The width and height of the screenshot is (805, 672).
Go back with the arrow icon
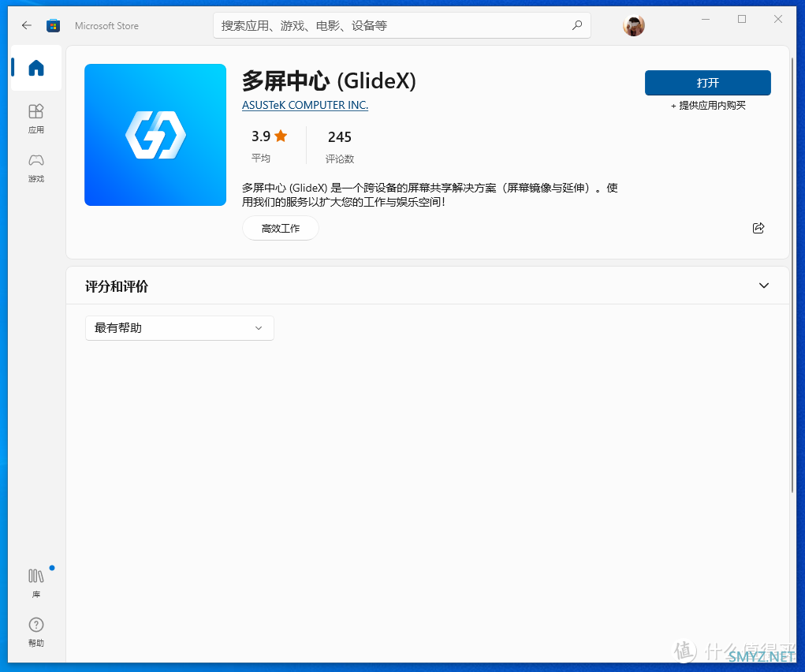tap(27, 25)
